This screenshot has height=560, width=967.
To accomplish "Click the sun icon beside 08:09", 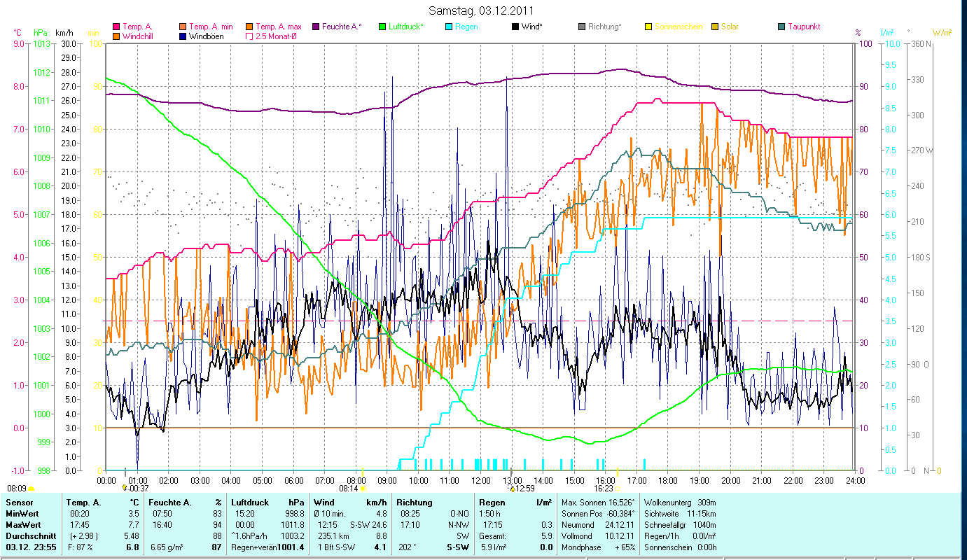I will 32,489.
